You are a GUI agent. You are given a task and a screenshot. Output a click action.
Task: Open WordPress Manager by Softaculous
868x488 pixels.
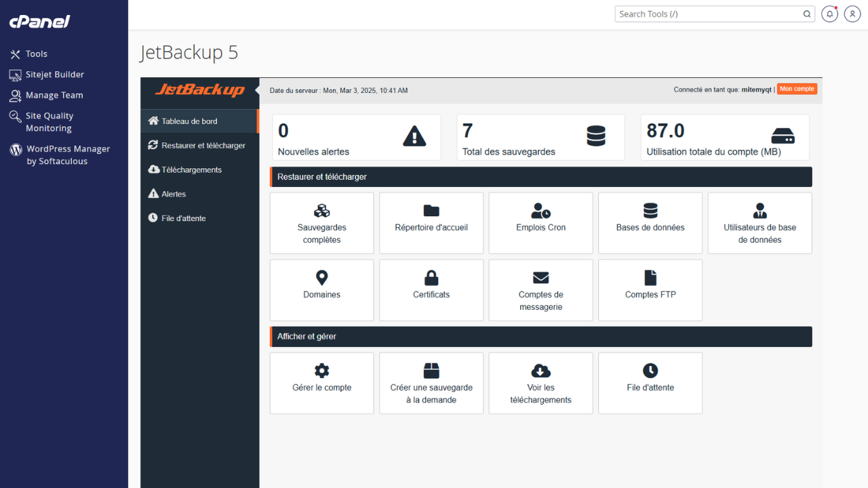point(68,155)
